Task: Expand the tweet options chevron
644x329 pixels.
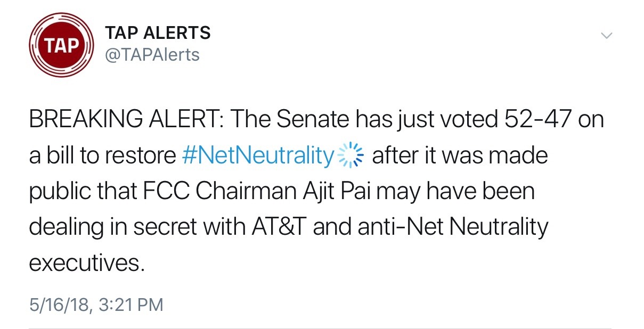Action: [606, 36]
